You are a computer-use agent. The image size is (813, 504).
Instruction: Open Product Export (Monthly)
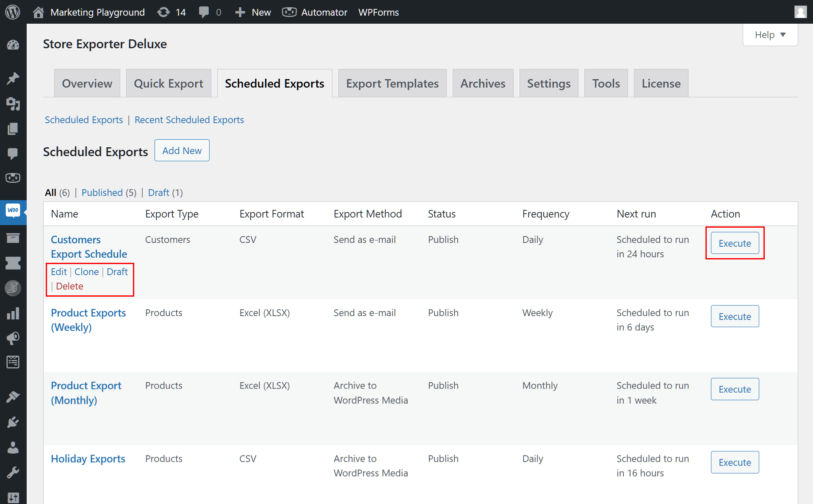pos(86,393)
